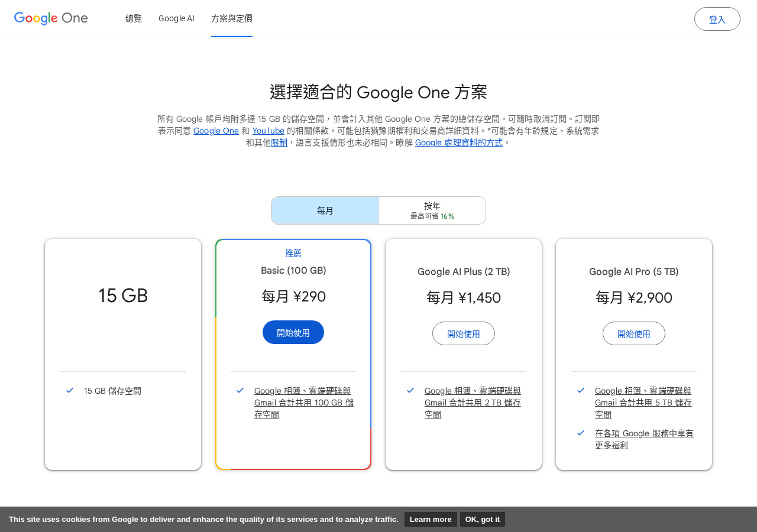Click checkmark beside 15 GB 儲存空間
Image resolution: width=757 pixels, height=532 pixels.
(70, 390)
